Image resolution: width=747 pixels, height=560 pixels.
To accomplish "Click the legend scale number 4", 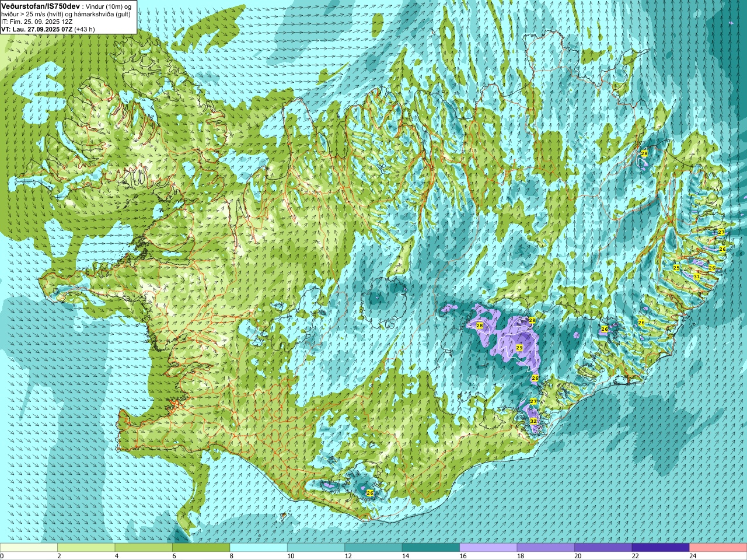I will 117,556.
